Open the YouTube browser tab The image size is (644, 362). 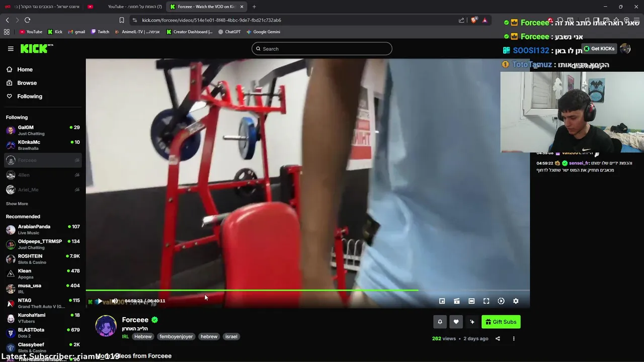125,7
